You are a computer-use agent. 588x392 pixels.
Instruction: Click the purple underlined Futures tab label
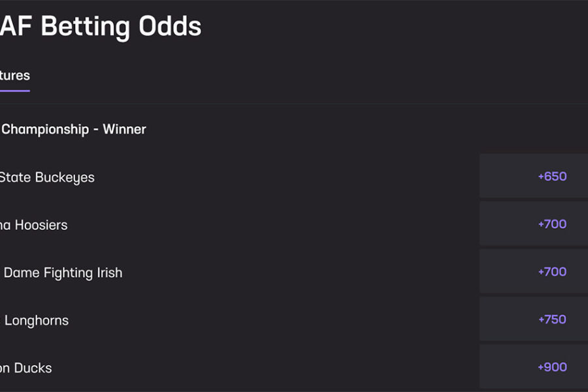tap(14, 75)
